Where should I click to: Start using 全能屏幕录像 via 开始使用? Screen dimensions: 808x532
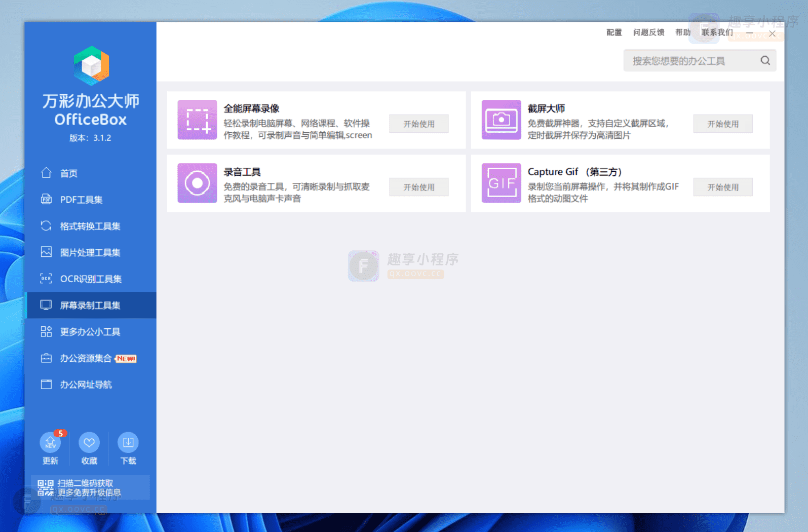(419, 124)
